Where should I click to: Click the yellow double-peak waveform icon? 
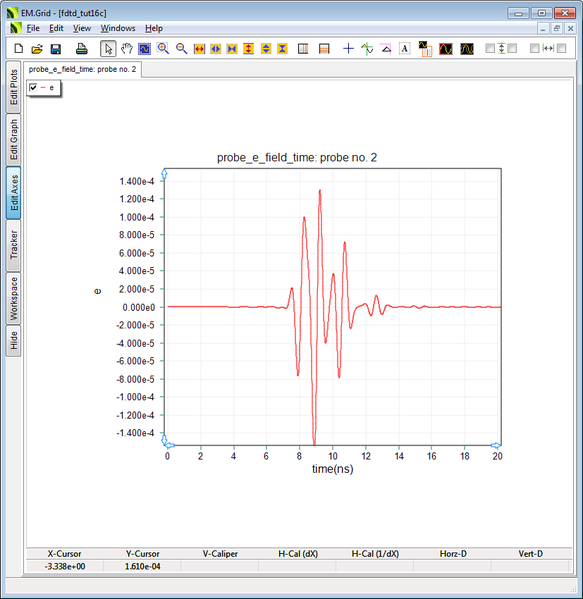[467, 49]
